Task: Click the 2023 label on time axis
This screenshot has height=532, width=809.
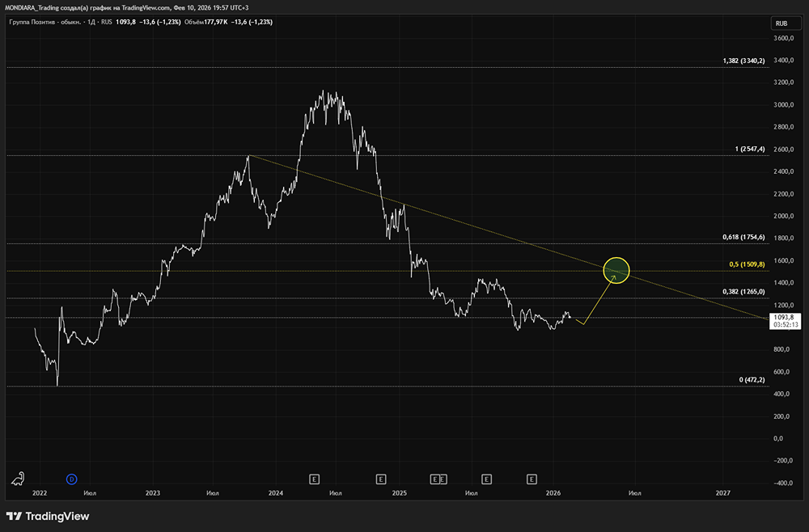Action: [153, 493]
